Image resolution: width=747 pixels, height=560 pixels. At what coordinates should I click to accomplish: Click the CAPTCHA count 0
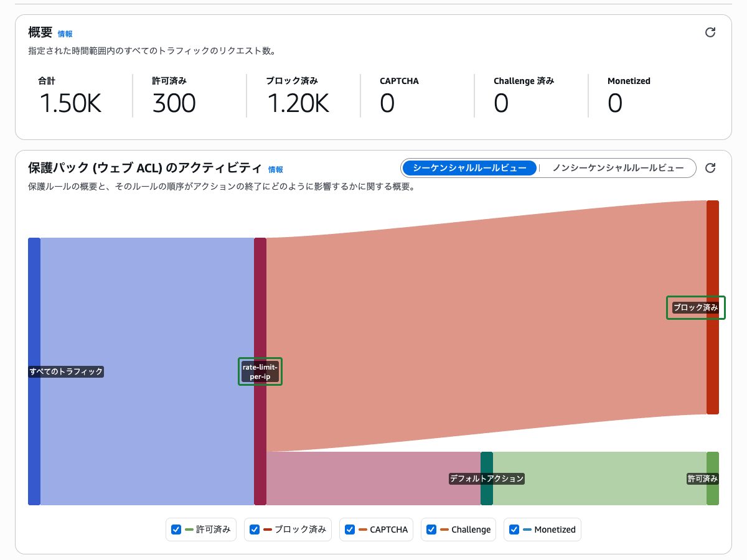coord(387,103)
